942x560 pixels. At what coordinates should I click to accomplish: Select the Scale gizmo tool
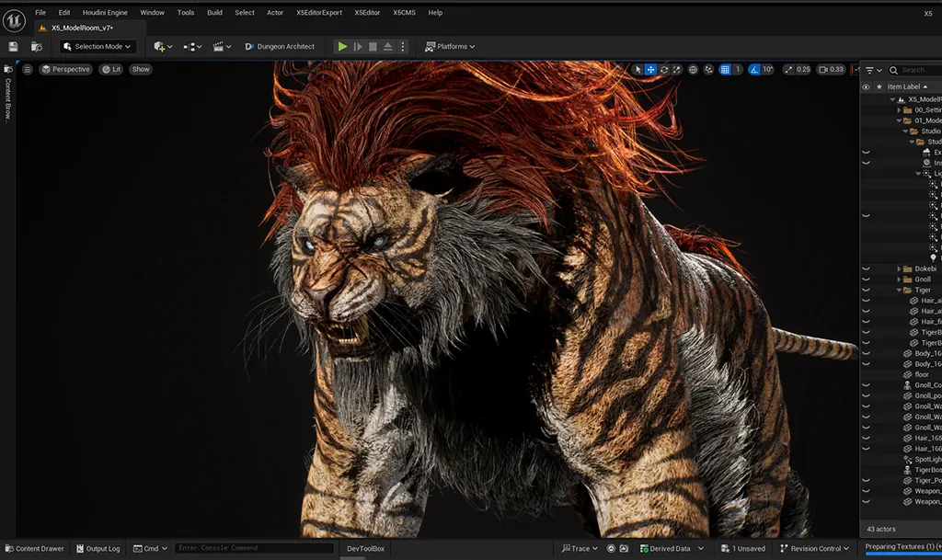677,70
